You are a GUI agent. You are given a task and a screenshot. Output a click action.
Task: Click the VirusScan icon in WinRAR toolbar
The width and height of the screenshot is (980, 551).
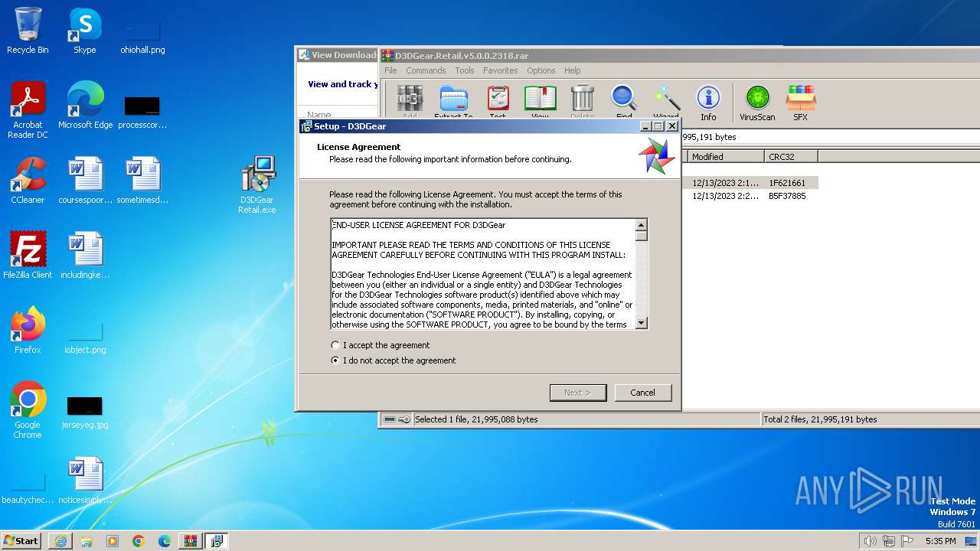click(x=757, y=102)
